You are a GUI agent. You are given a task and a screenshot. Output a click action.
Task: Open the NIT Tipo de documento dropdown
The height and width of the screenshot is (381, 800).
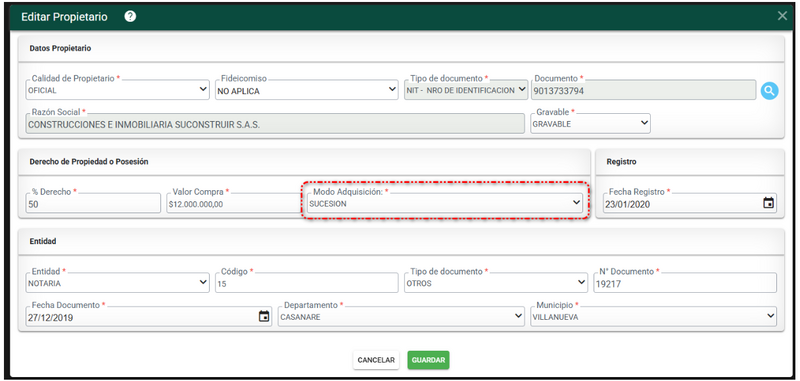pos(466,90)
